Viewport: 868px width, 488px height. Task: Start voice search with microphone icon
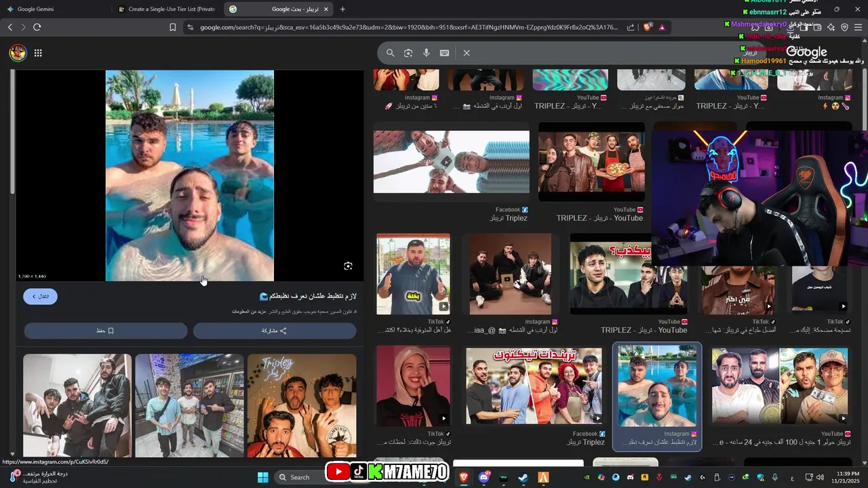click(427, 53)
